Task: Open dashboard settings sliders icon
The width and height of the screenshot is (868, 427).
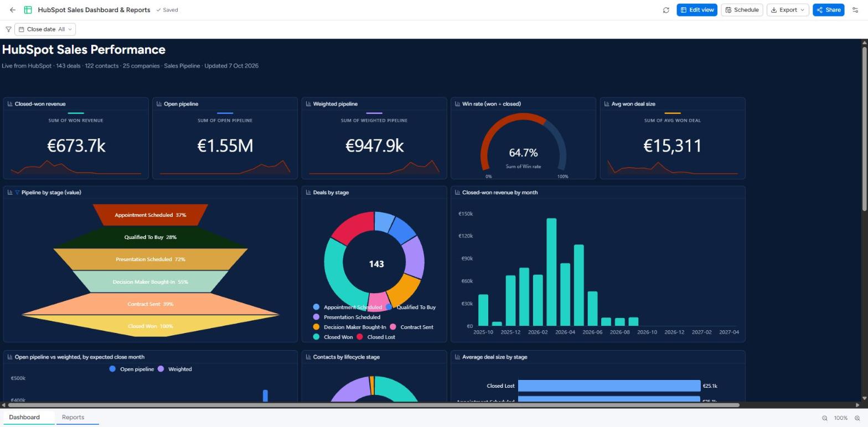Action: (855, 10)
